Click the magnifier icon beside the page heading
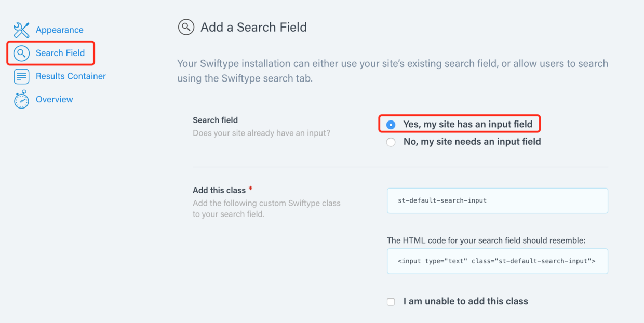Viewport: 644px width, 323px height. (186, 27)
